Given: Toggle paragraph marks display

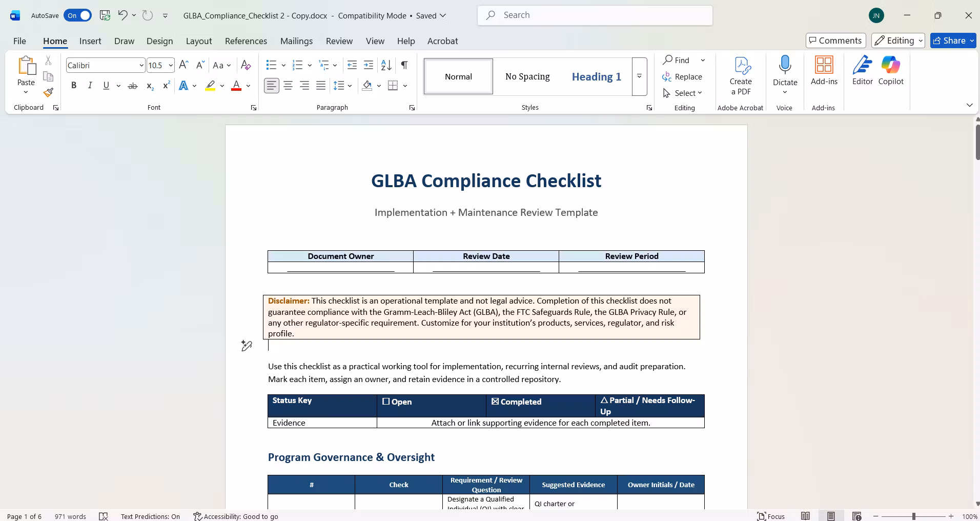Looking at the screenshot, I should (x=404, y=65).
